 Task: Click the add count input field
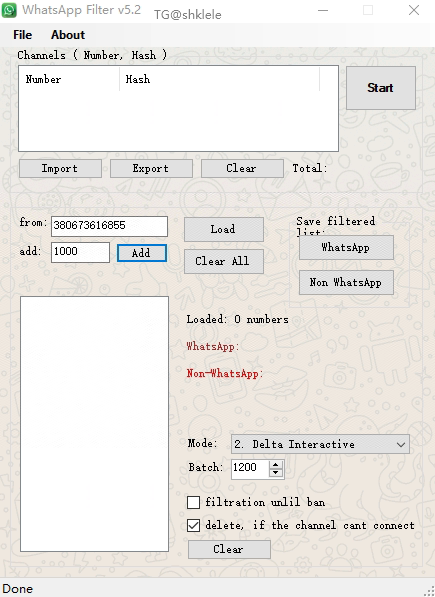tap(80, 252)
